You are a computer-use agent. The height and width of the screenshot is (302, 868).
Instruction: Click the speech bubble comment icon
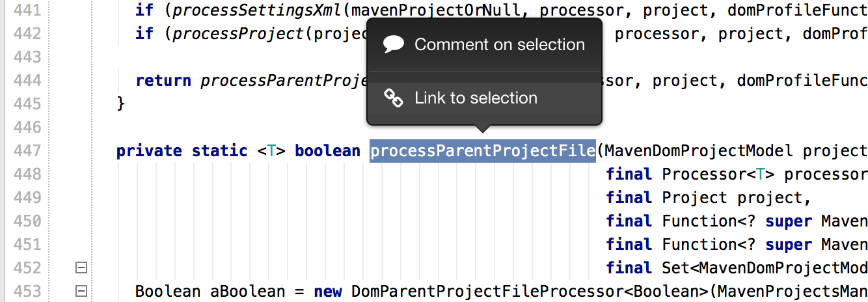click(x=394, y=44)
